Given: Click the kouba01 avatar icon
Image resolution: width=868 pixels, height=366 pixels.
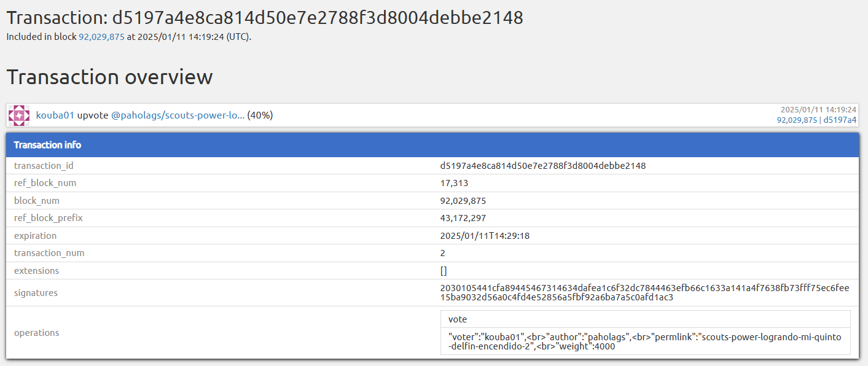Looking at the screenshot, I should pyautogui.click(x=19, y=115).
